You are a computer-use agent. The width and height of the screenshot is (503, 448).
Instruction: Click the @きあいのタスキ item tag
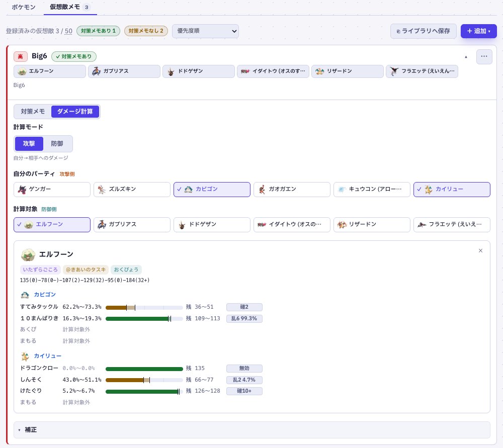tap(86, 270)
